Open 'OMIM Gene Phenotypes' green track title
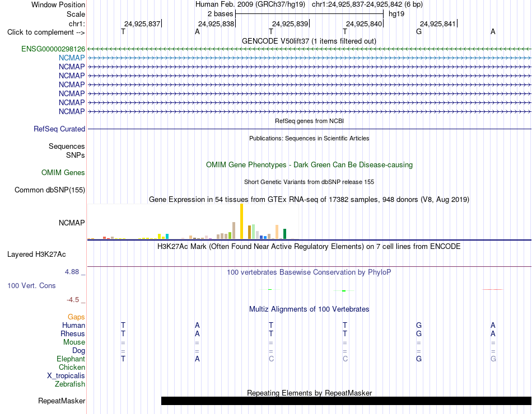This screenshot has width=532, height=414. click(309, 165)
